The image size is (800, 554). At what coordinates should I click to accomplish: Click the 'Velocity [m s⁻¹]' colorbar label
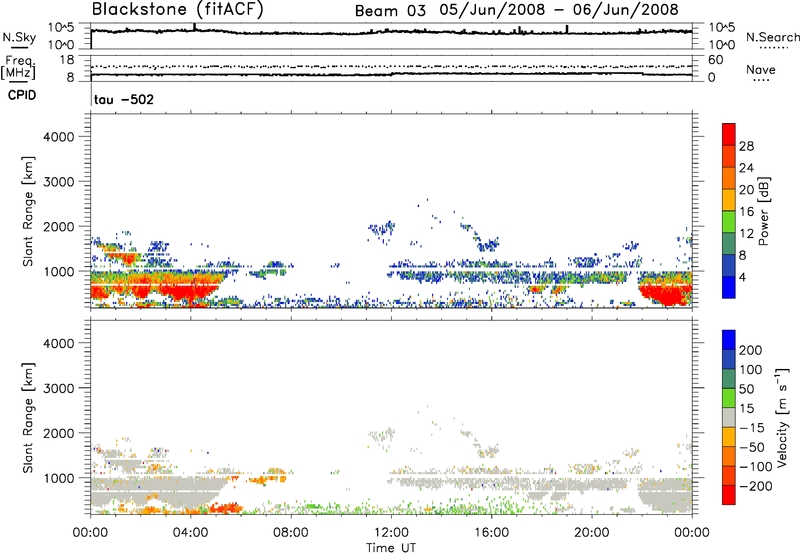(783, 418)
